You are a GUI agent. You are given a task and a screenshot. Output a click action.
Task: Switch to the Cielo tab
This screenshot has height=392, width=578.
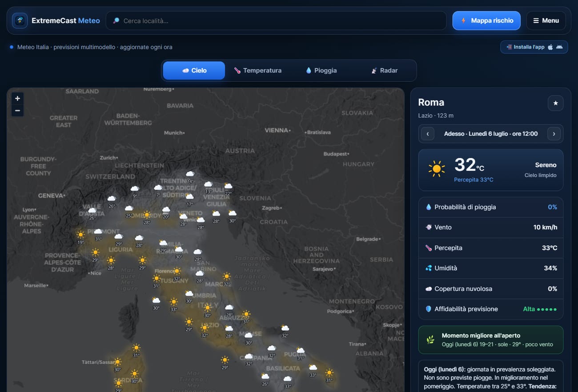pyautogui.click(x=194, y=70)
